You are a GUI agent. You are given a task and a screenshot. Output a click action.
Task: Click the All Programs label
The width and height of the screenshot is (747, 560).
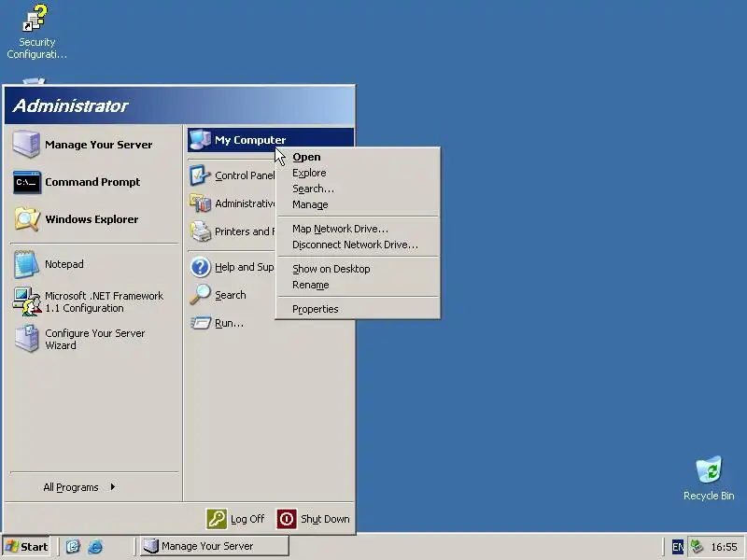(71, 487)
